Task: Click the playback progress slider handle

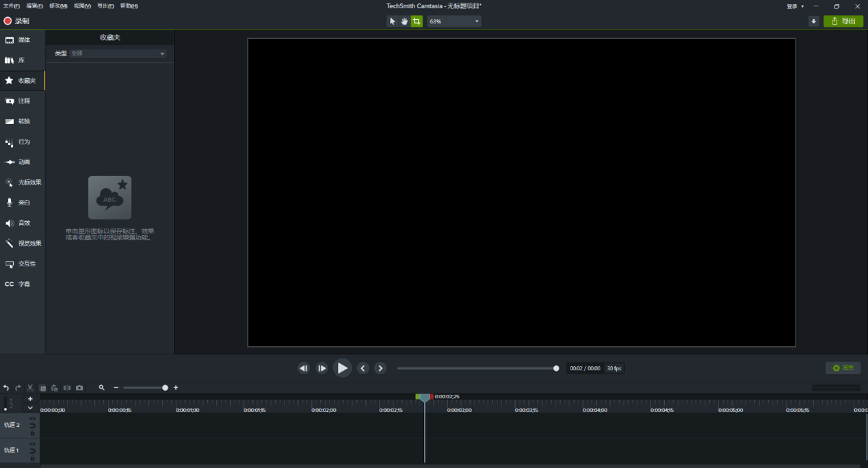Action: coord(556,368)
